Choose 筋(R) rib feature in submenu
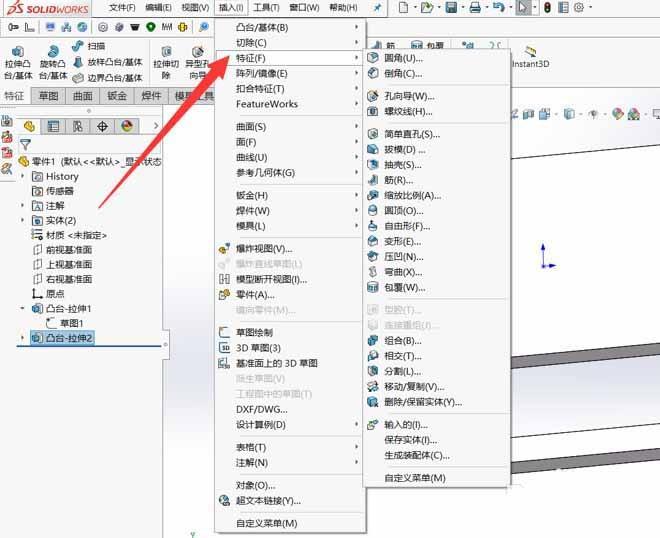Viewport: 660px width, 538px height. click(x=436, y=180)
